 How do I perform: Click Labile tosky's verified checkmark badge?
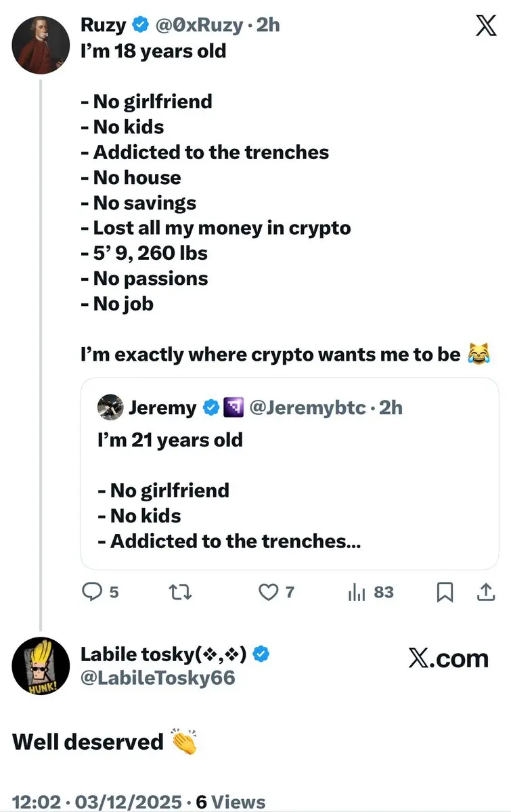262,654
